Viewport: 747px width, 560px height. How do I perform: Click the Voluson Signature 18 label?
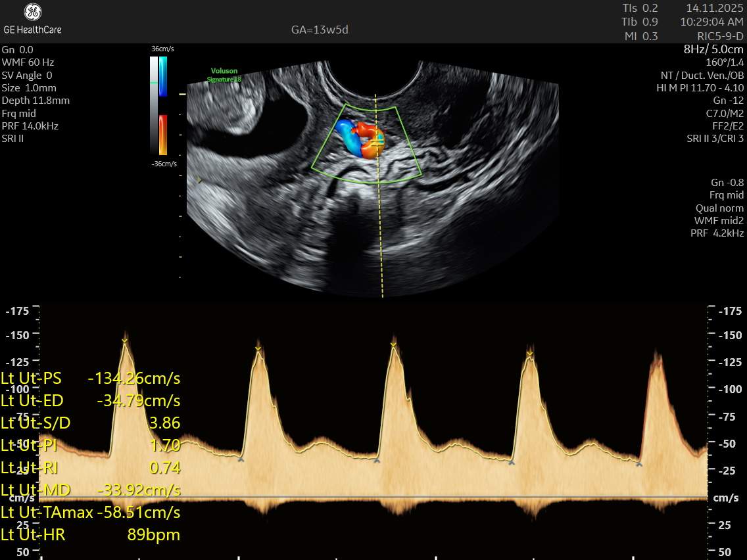(x=224, y=75)
